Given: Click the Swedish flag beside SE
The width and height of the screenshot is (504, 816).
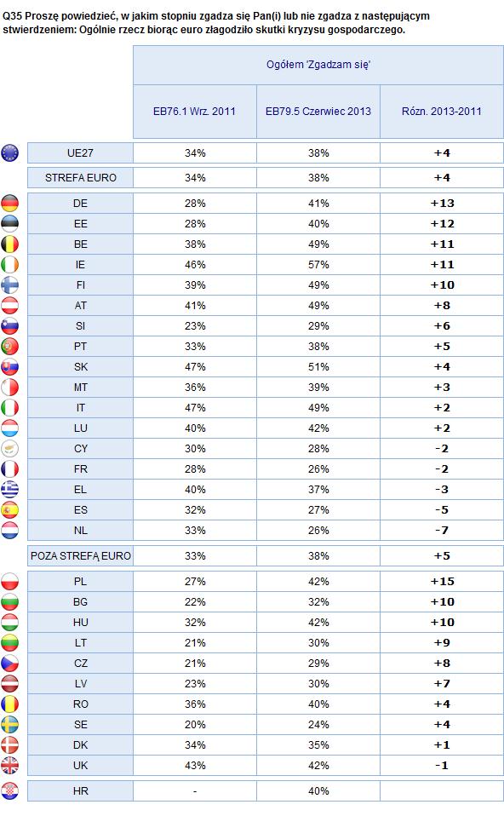Looking at the screenshot, I should coord(9,724).
